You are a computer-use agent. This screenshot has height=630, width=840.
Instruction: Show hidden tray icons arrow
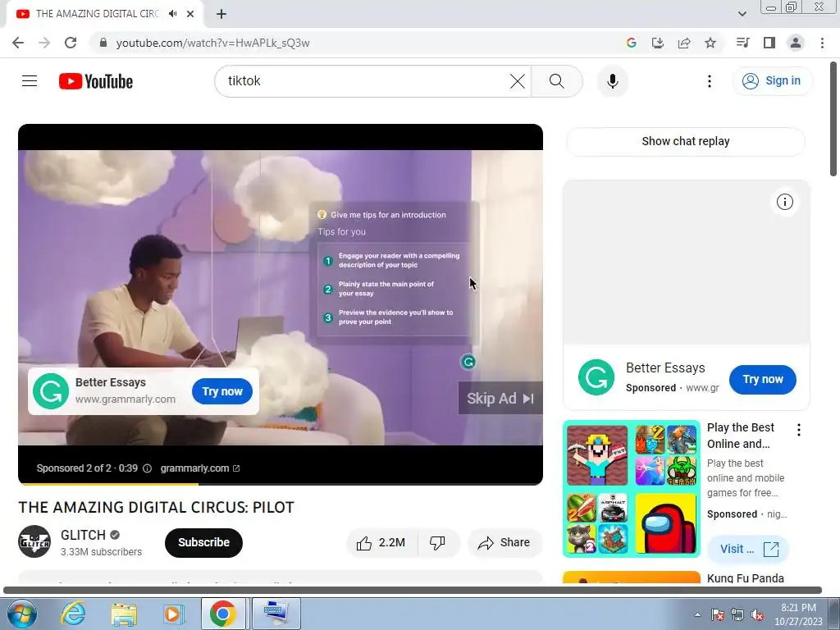point(697,615)
